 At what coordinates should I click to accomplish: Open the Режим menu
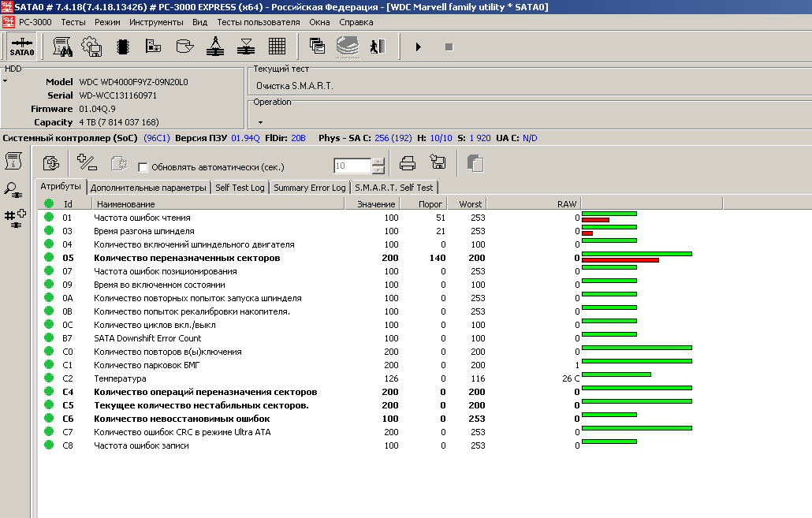coord(107,22)
